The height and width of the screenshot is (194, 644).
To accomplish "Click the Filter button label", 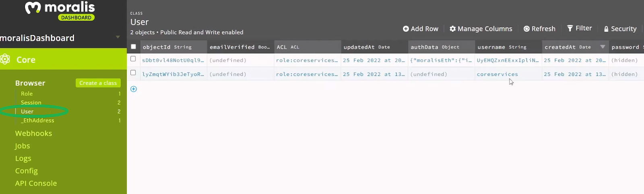I will tap(584, 28).
